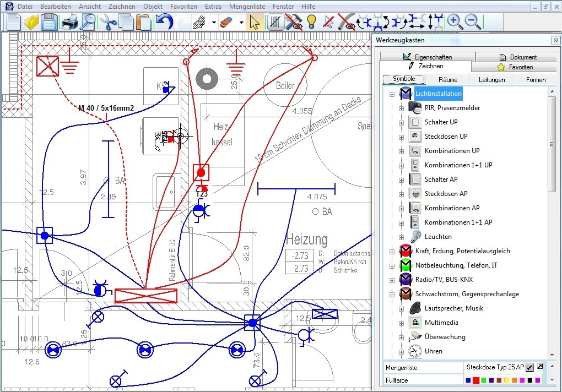562x392 pixels.
Task: Expand the Steckdosen UP tree node
Action: pos(401,137)
